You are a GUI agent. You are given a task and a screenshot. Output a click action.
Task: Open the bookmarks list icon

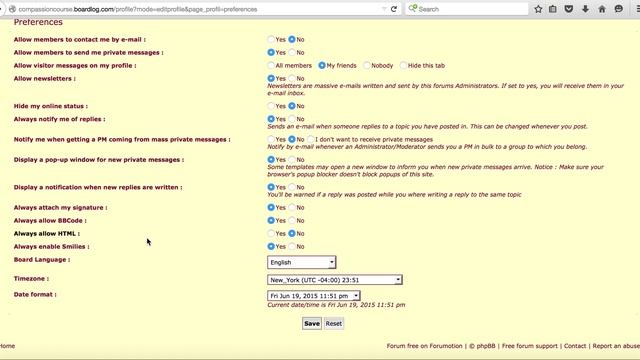[x=553, y=9]
